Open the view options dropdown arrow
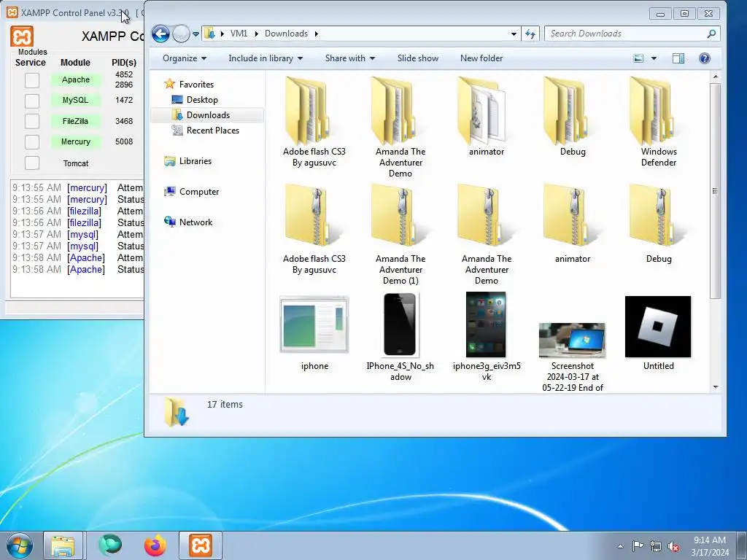The width and height of the screenshot is (747, 560). click(654, 58)
